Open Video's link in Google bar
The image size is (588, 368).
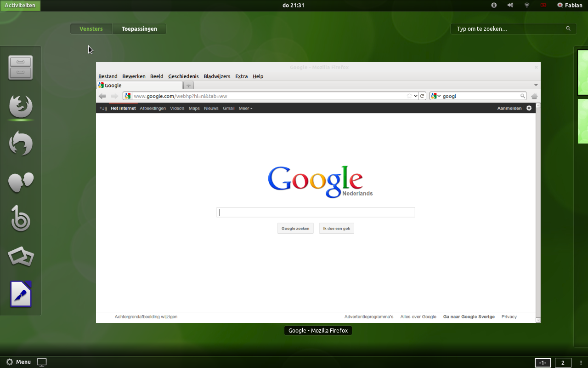(177, 108)
